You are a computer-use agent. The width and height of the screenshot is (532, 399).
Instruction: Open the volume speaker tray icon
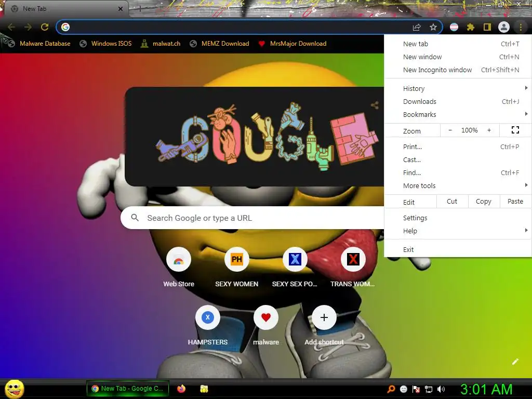[441, 389]
